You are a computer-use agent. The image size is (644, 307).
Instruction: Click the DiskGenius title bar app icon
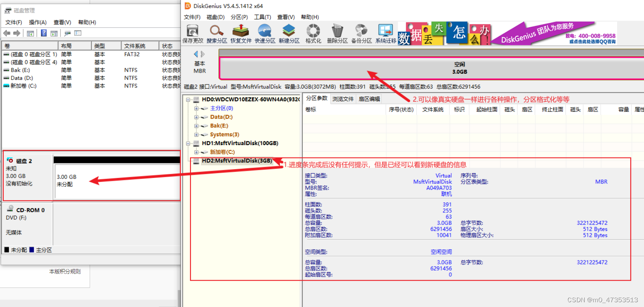[x=188, y=6]
